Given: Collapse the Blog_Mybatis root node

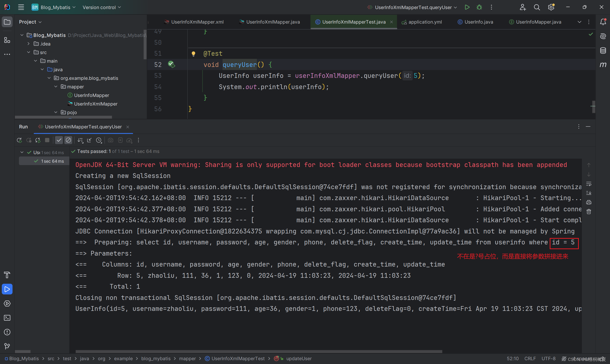Looking at the screenshot, I should (22, 35).
